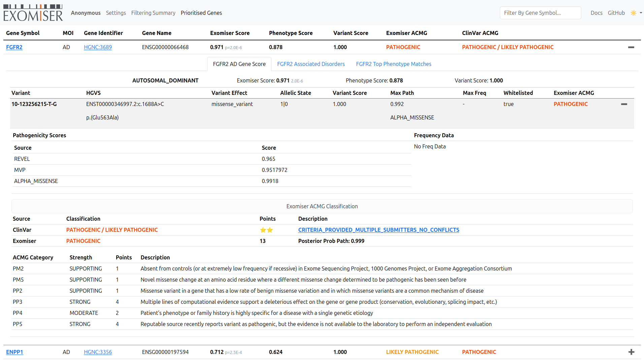Open the HGNC:3356 identifier link
The width and height of the screenshot is (644, 360).
(x=98, y=352)
